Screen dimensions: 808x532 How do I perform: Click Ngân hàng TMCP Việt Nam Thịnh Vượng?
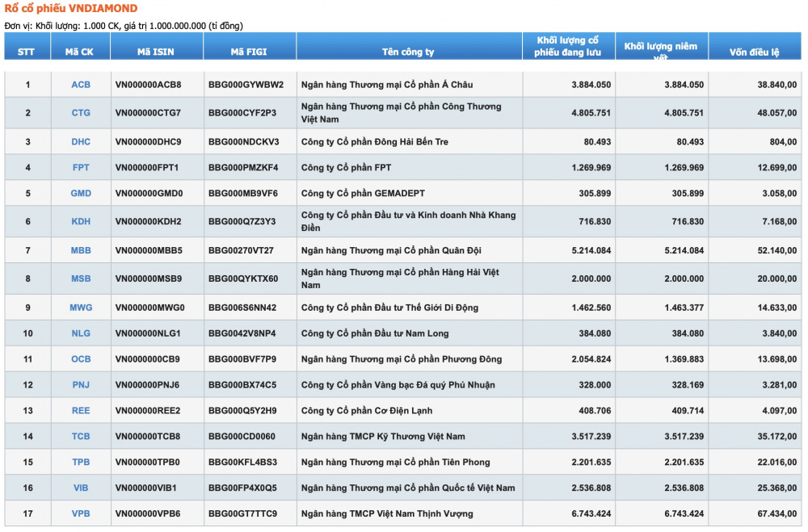click(387, 513)
